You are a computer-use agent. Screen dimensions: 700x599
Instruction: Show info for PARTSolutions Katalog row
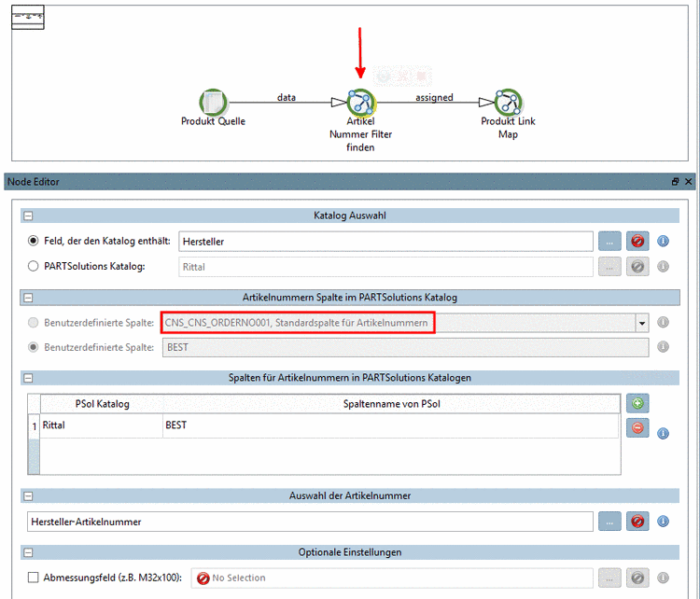point(663,267)
